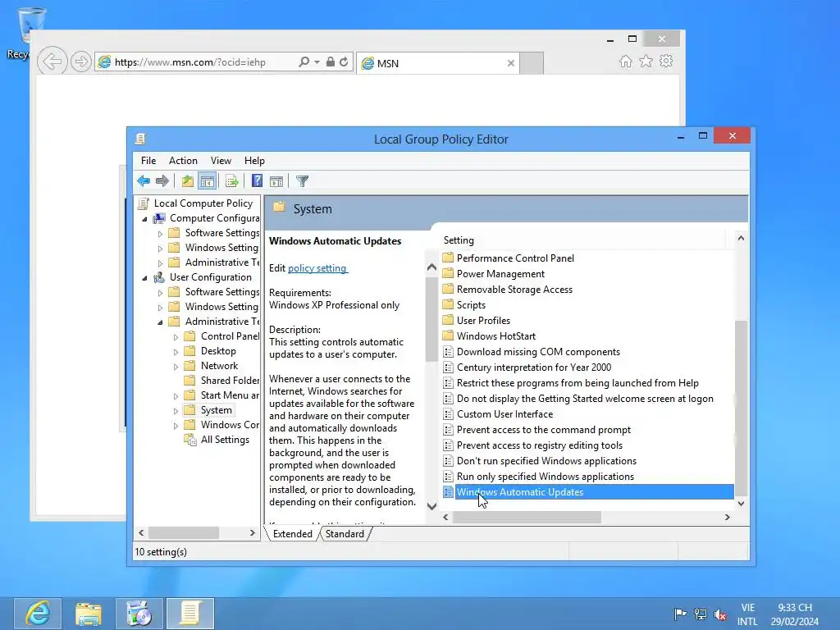The height and width of the screenshot is (630, 840).
Task: Expand the Start Menu tree node
Action: [176, 396]
